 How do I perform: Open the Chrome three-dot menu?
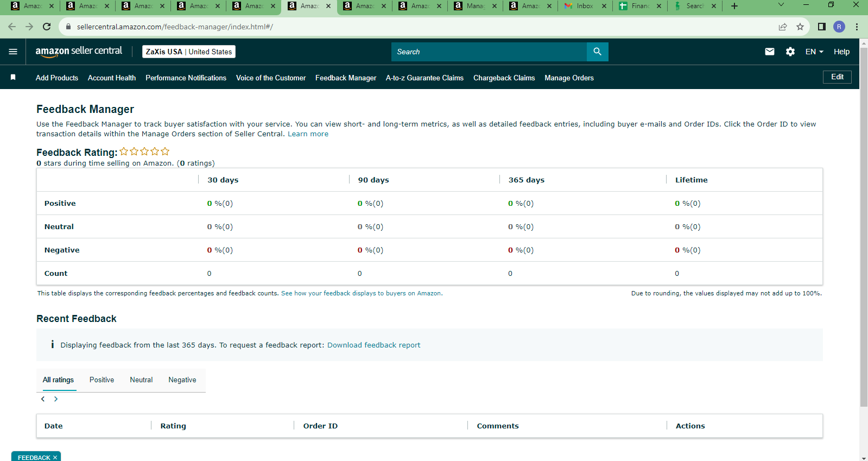[857, 27]
